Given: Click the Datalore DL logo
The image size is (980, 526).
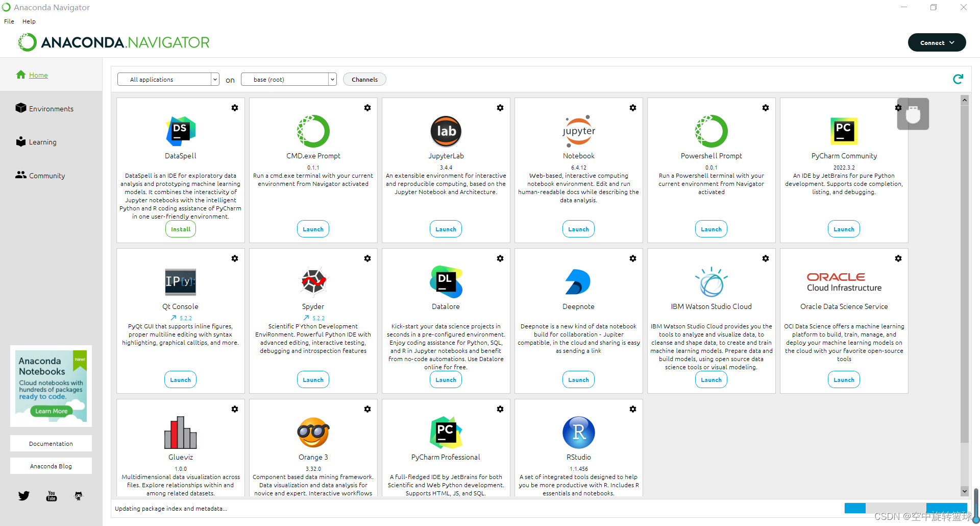Looking at the screenshot, I should tap(446, 281).
